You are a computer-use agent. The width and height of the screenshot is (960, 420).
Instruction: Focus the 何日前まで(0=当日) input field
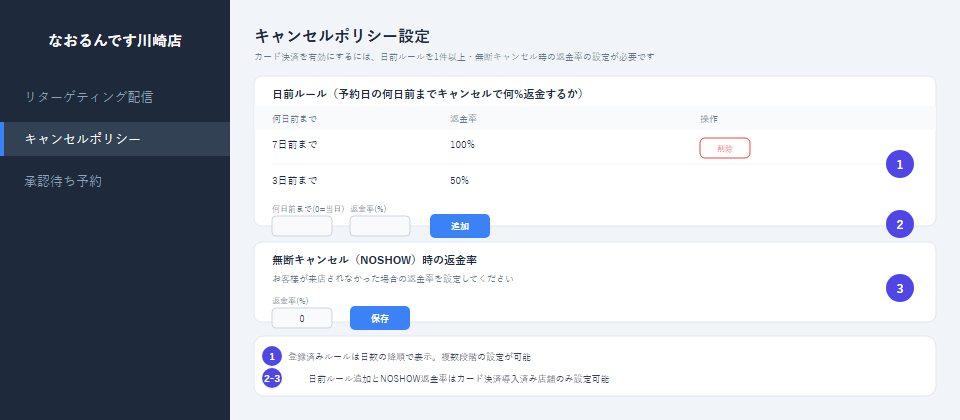pyautogui.click(x=302, y=226)
